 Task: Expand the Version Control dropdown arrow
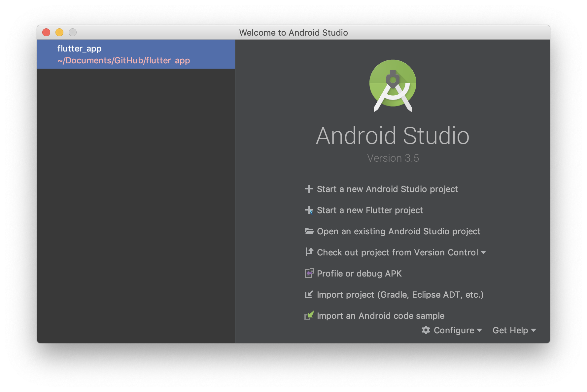pyautogui.click(x=483, y=252)
